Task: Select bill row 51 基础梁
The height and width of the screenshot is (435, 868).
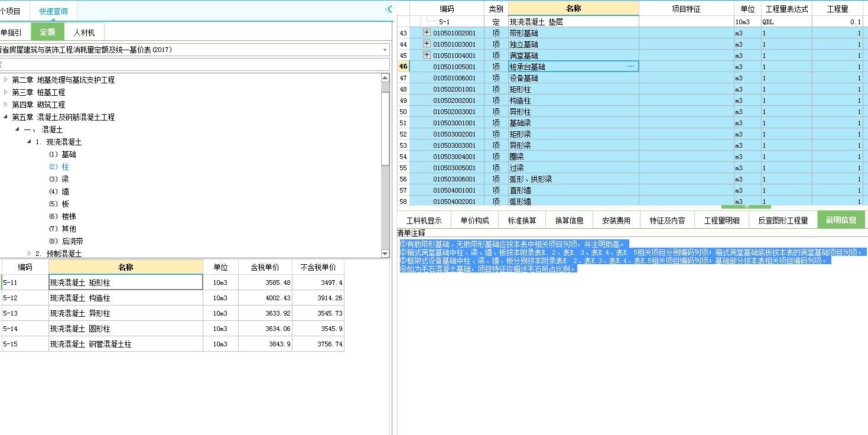Action: tap(630, 123)
